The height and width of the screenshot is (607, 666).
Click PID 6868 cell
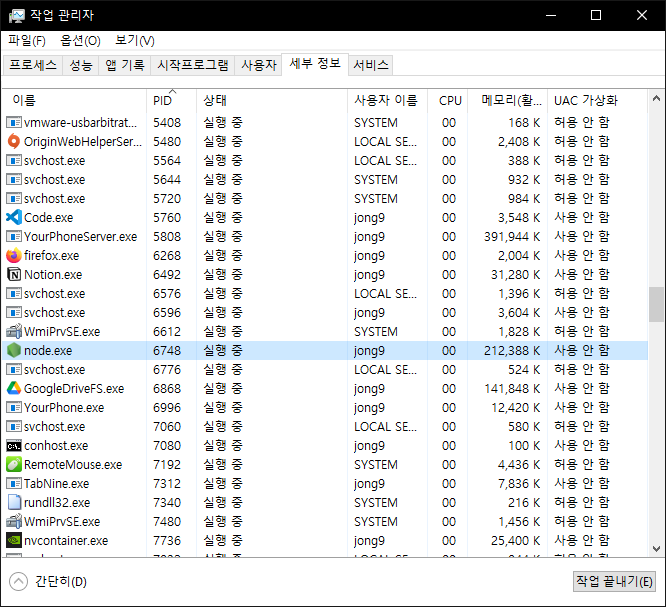pos(167,388)
